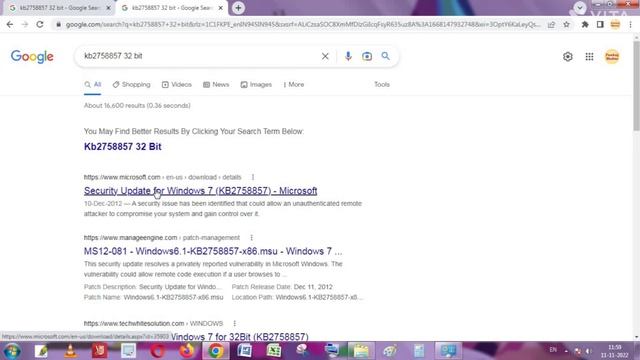Click the browser forward arrow

pos(25,24)
